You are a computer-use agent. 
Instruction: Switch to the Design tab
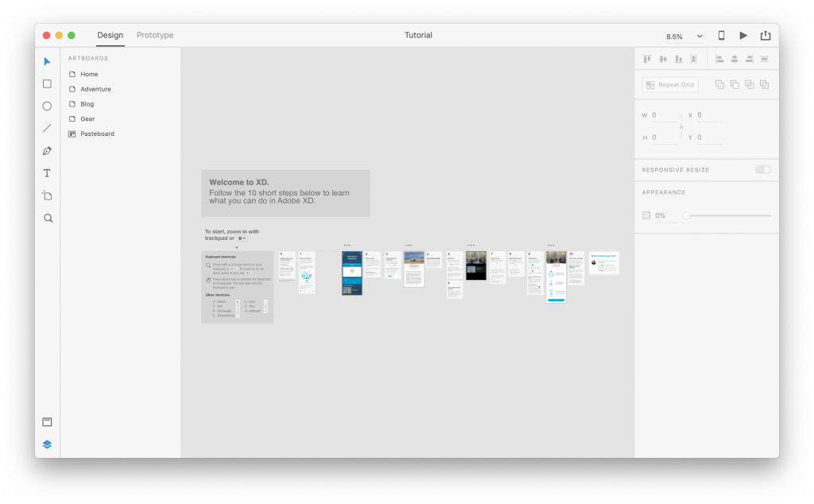coord(110,35)
